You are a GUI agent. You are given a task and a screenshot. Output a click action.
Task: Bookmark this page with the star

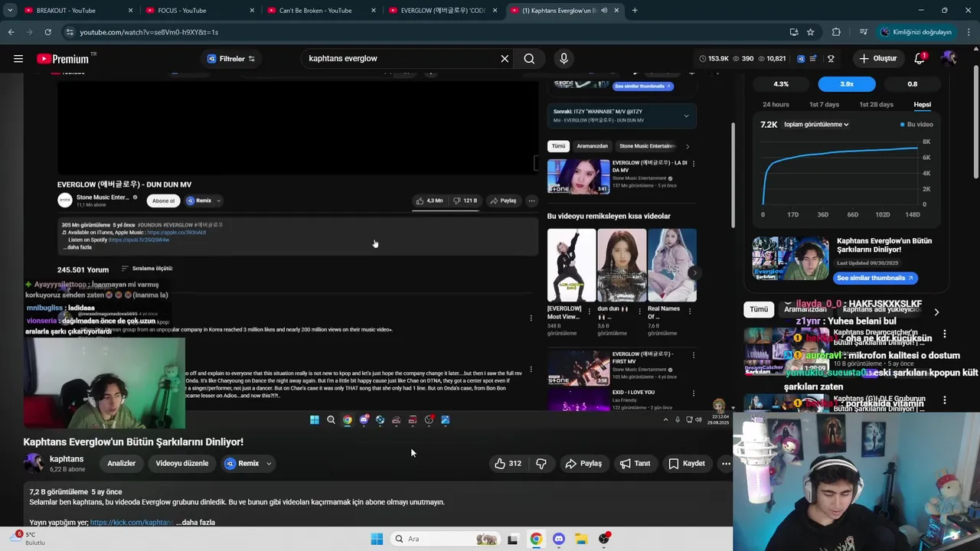811,32
